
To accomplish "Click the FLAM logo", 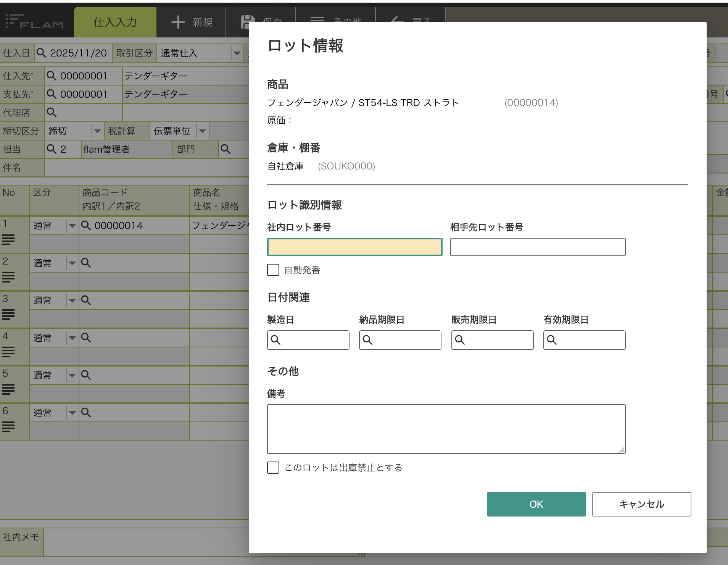I will 35,22.
